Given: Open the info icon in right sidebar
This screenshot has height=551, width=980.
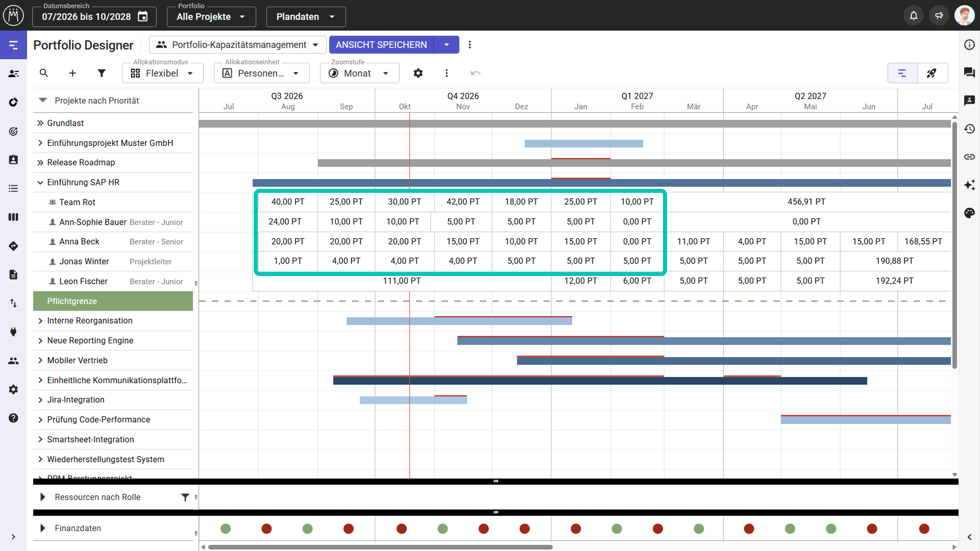Looking at the screenshot, I should 969,45.
